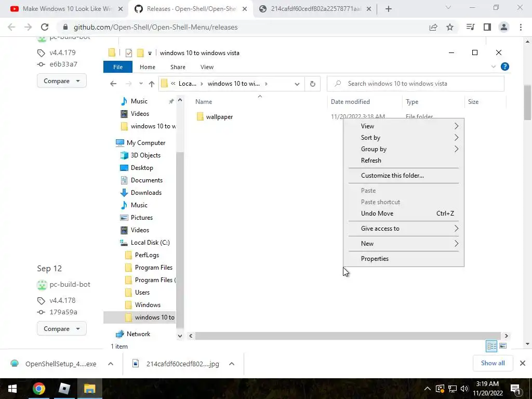Select Properties from the context menu
This screenshot has width=532, height=399.
coord(403,259)
